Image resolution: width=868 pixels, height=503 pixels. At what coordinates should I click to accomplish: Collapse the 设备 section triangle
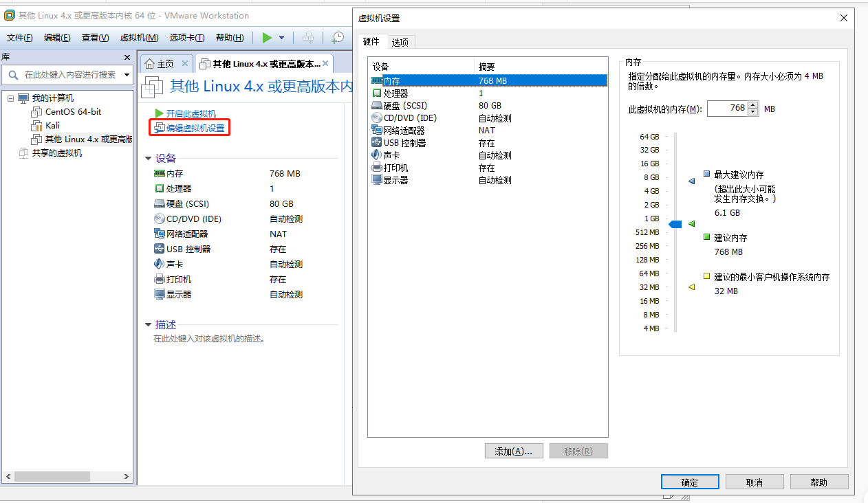[x=148, y=158]
